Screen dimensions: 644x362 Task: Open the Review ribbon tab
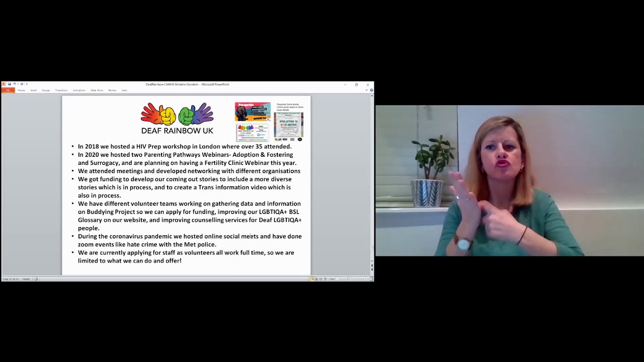click(112, 90)
